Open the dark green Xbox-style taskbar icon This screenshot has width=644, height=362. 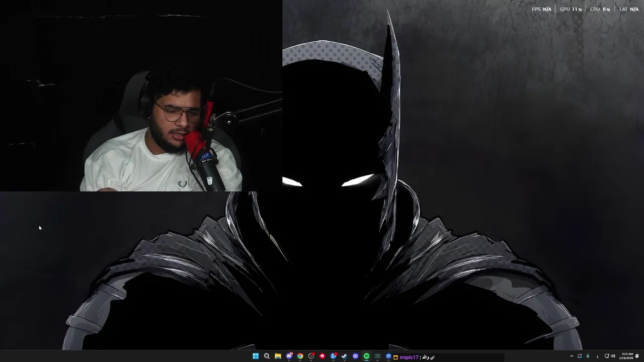point(377,356)
